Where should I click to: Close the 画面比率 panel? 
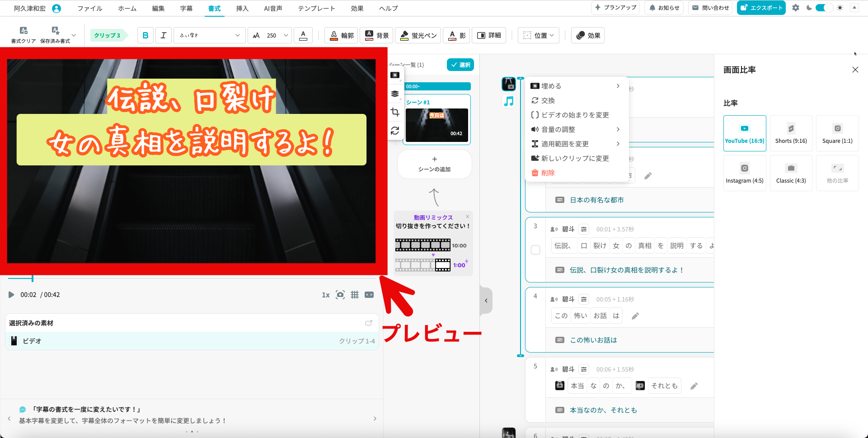[855, 70]
